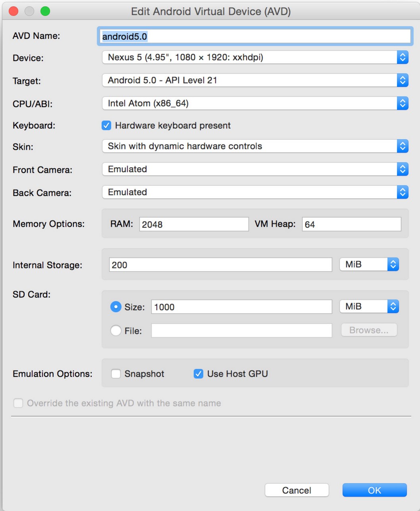Open the Device dropdown showing Nexus 5
This screenshot has width=420, height=511.
point(255,58)
